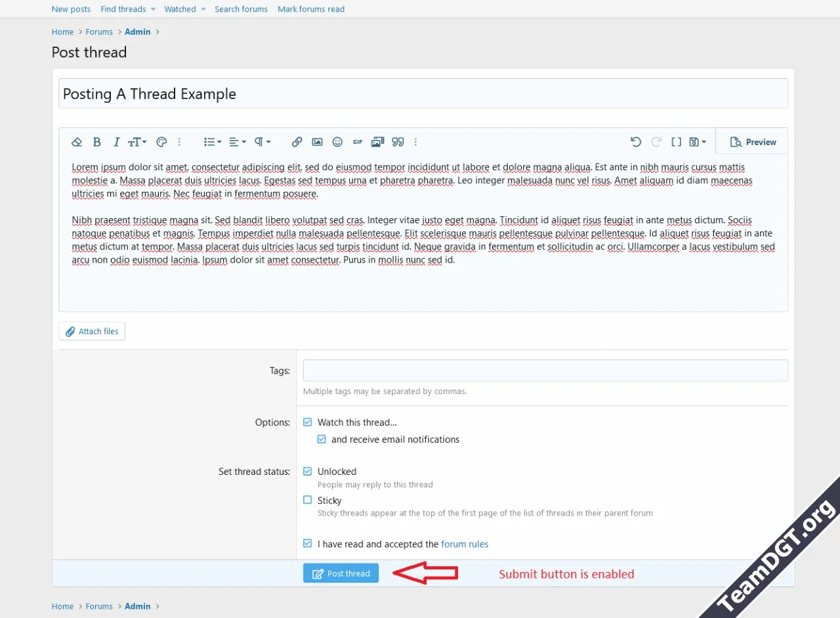Uncheck the Sticky thread option
The width and height of the screenshot is (840, 618).
(x=307, y=500)
